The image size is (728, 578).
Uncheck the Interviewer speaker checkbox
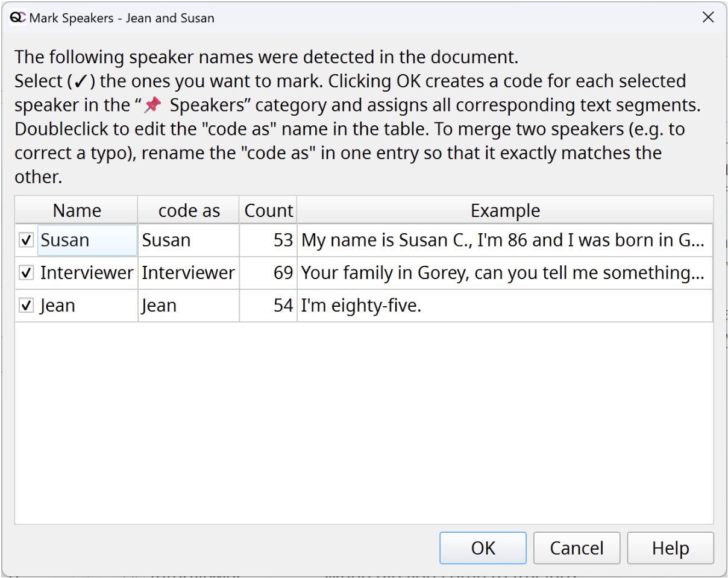pos(26,273)
